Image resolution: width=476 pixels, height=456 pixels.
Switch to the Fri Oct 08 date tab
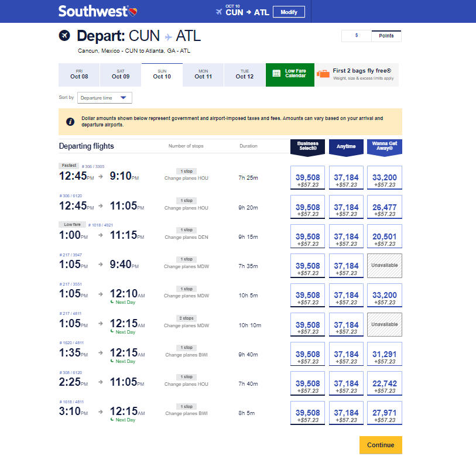point(78,74)
